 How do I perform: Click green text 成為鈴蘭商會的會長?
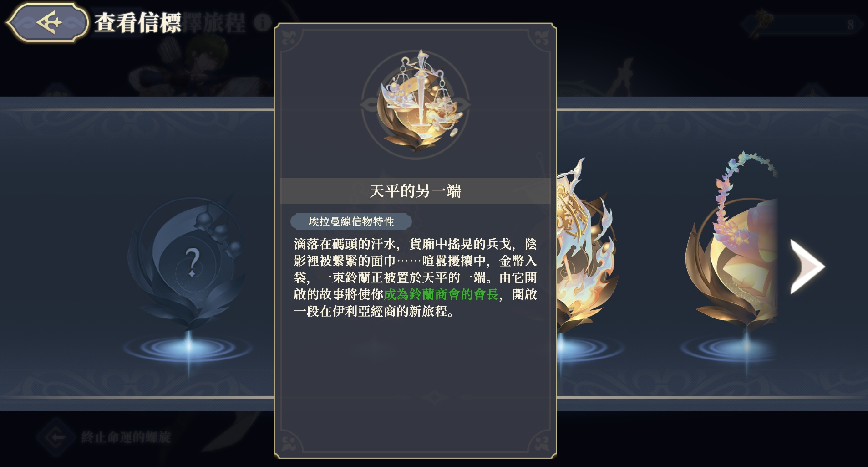pos(441,294)
